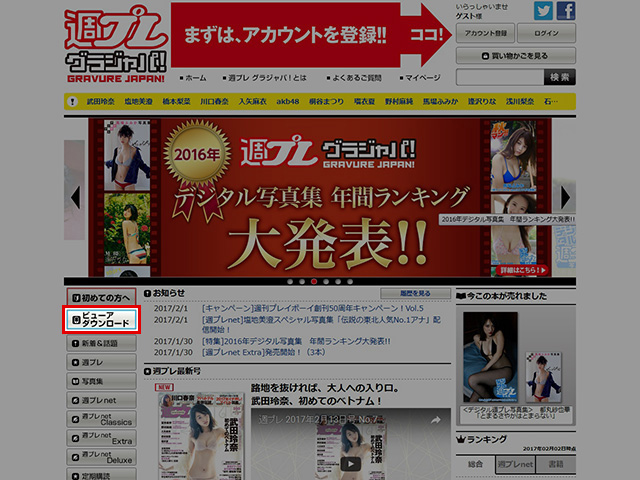Open 初めての方へ sidebar item
This screenshot has height=480, width=640.
[101, 298]
